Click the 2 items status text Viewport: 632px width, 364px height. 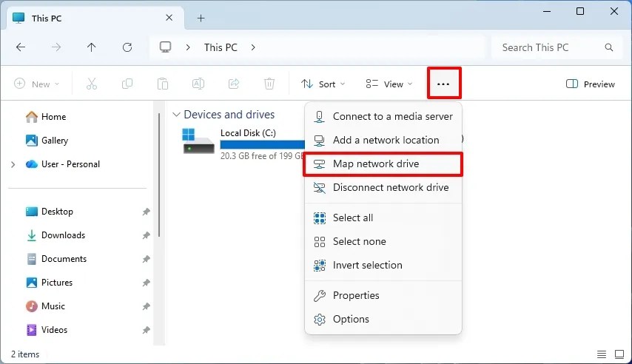[x=25, y=354]
